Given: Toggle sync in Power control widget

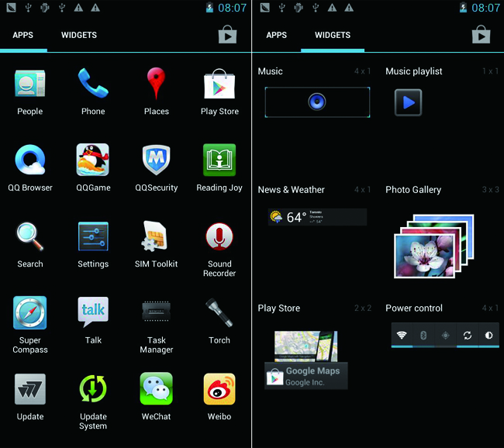Looking at the screenshot, I should pyautogui.click(x=468, y=336).
